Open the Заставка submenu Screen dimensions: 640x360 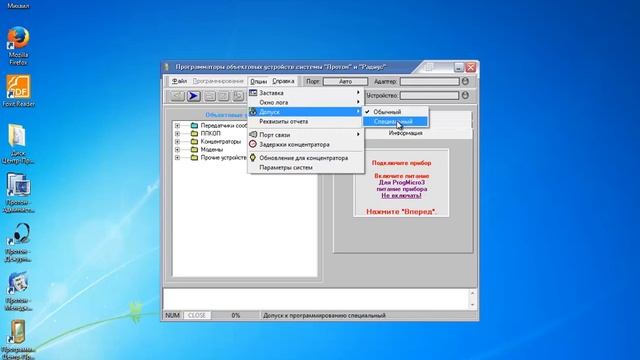[305, 93]
